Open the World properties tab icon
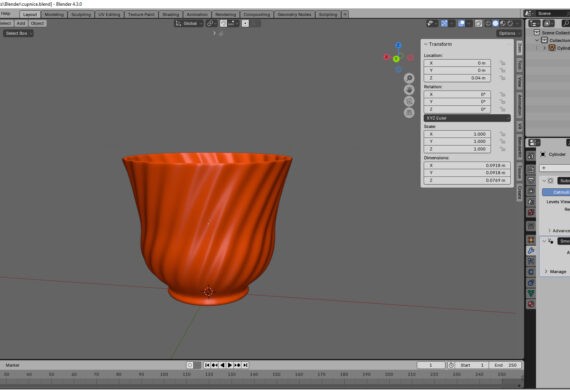This screenshot has height=390, width=570. 531,212
